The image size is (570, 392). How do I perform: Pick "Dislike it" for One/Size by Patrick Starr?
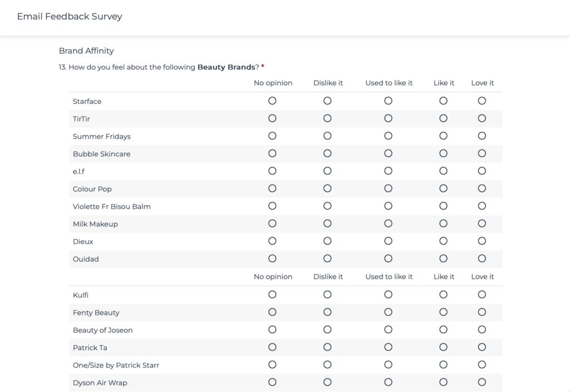pyautogui.click(x=327, y=365)
